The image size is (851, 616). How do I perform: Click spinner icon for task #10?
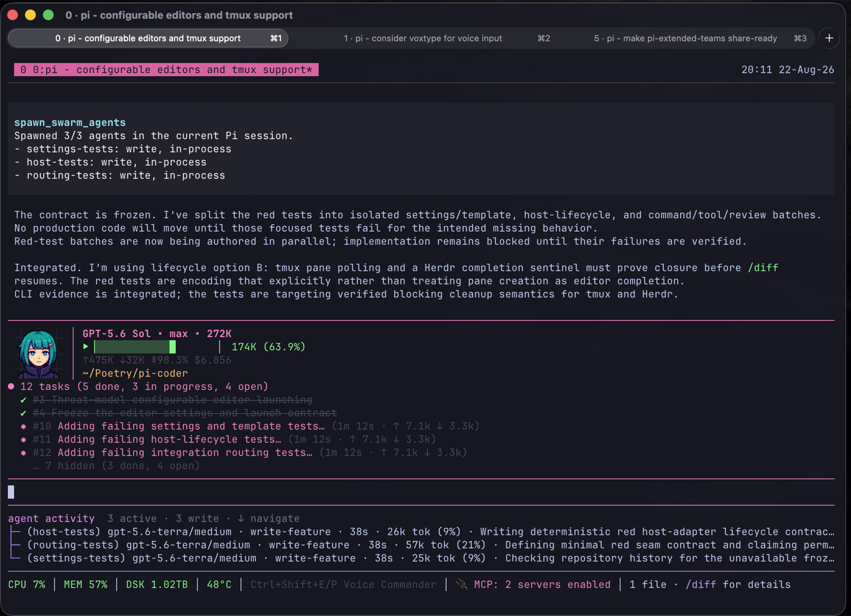[23, 426]
